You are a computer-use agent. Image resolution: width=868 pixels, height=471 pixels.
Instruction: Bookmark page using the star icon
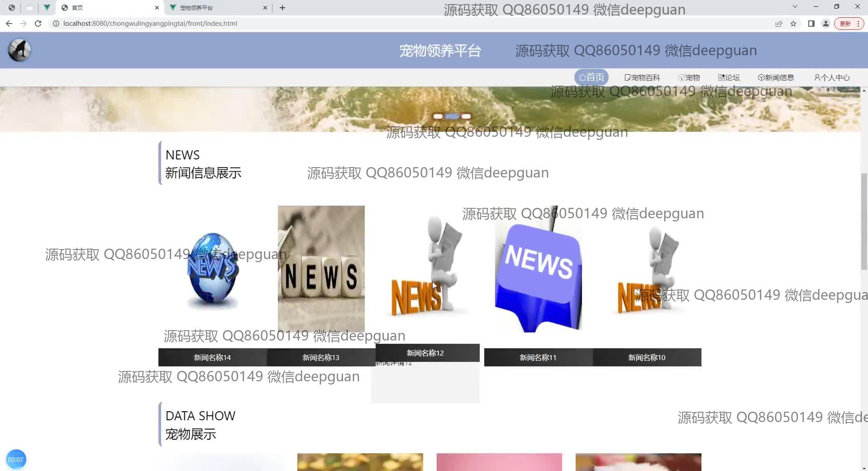point(793,24)
